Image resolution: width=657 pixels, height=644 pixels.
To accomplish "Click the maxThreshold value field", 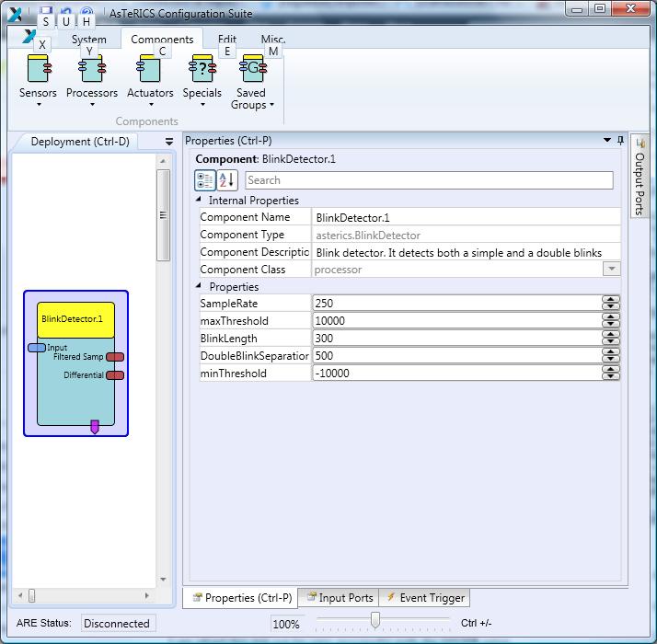I will pyautogui.click(x=457, y=320).
